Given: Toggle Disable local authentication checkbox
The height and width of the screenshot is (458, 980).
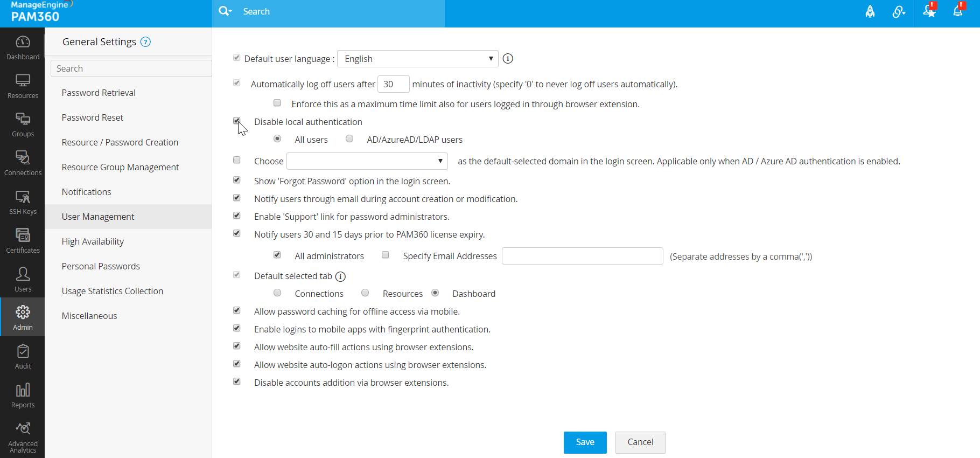Looking at the screenshot, I should [237, 121].
